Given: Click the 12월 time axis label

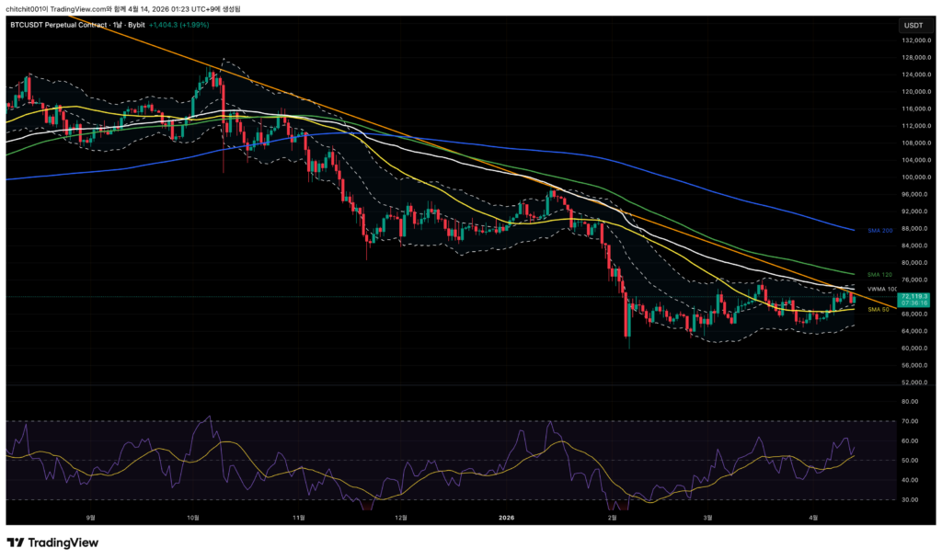Looking at the screenshot, I should tap(400, 517).
